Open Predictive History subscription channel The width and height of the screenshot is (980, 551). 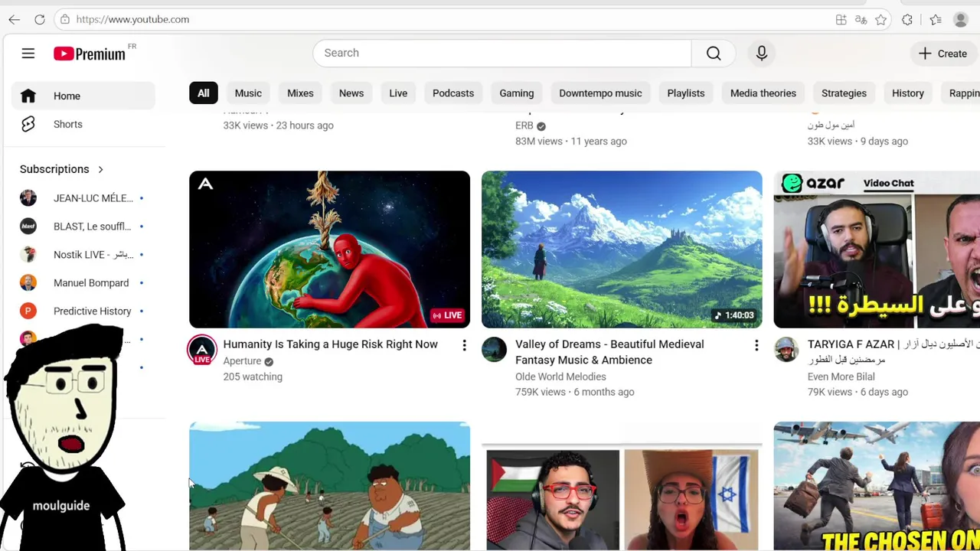(83, 311)
